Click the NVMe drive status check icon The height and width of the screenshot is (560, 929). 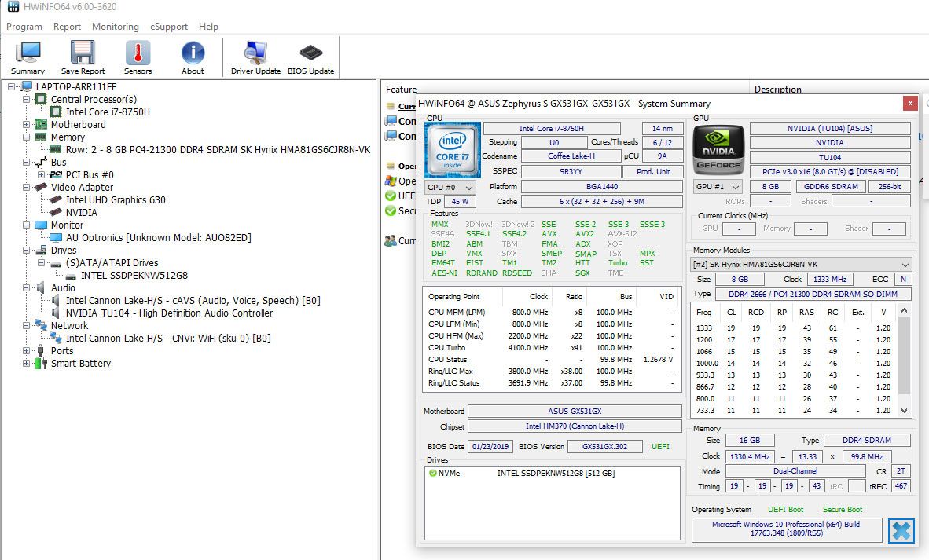[432, 473]
